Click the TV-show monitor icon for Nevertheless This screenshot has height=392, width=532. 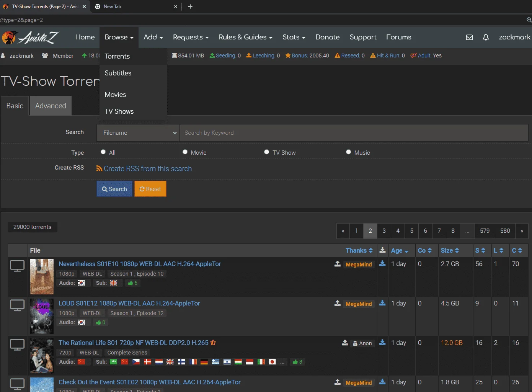(17, 266)
